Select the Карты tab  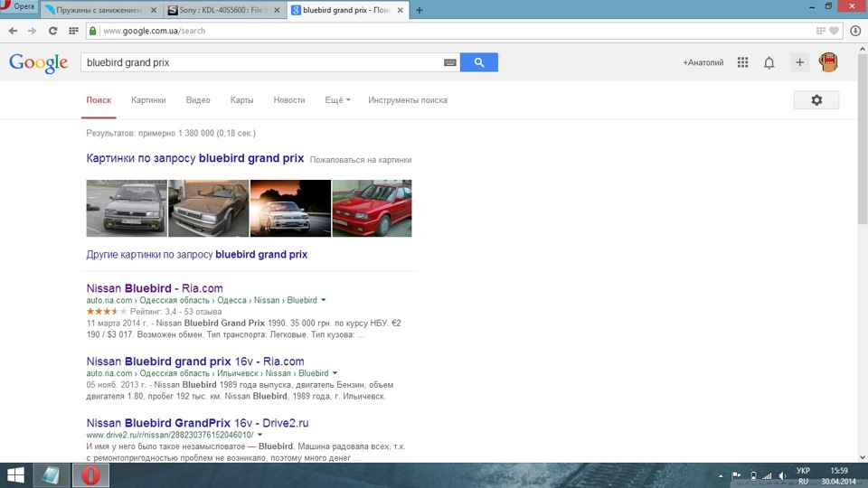click(x=242, y=100)
